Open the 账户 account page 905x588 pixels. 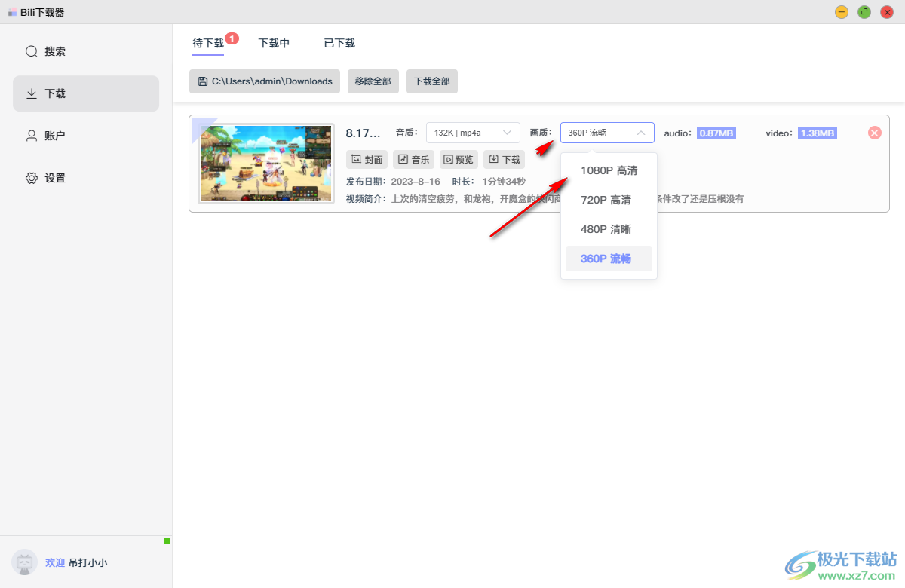[x=86, y=136]
